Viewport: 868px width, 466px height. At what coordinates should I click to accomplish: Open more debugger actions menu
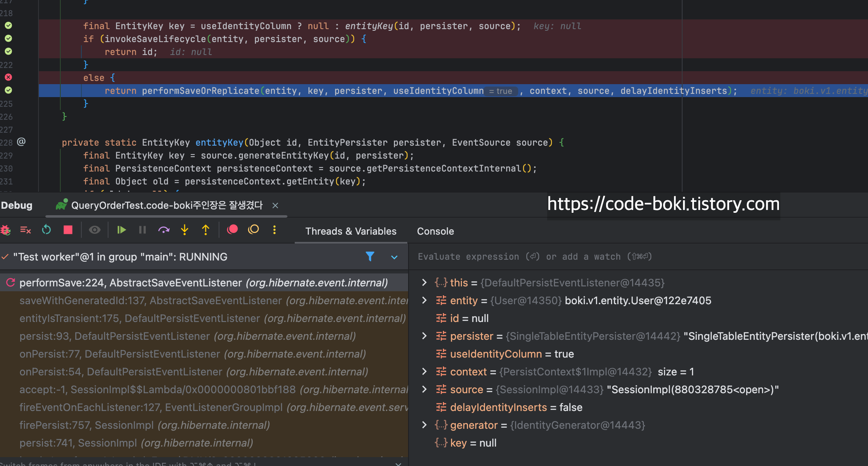(274, 230)
